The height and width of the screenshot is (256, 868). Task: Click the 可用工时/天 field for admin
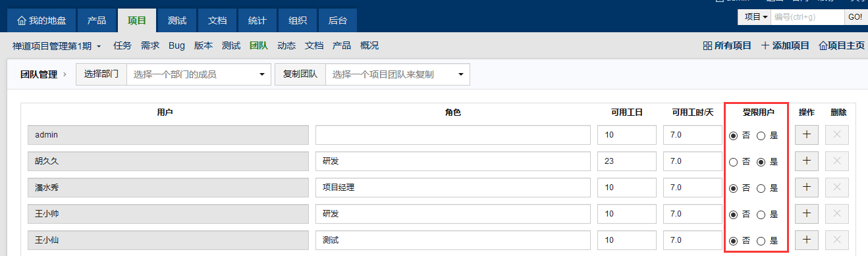(x=693, y=135)
